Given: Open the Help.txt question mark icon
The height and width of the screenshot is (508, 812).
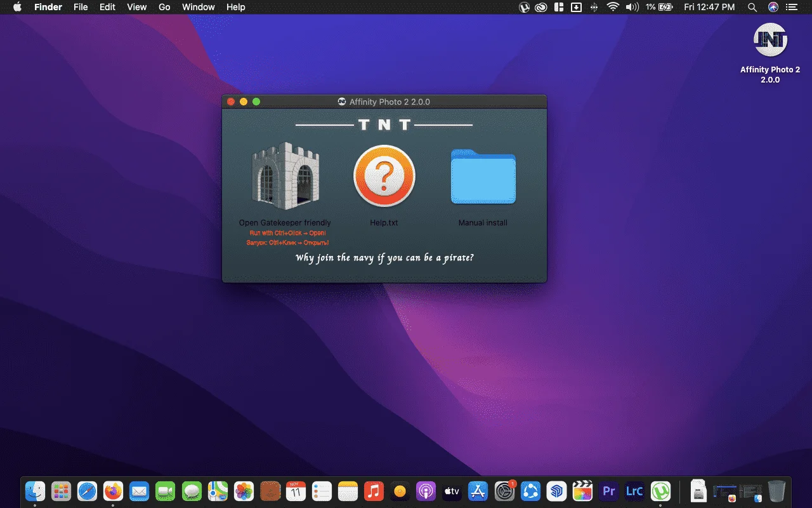Looking at the screenshot, I should [x=384, y=176].
